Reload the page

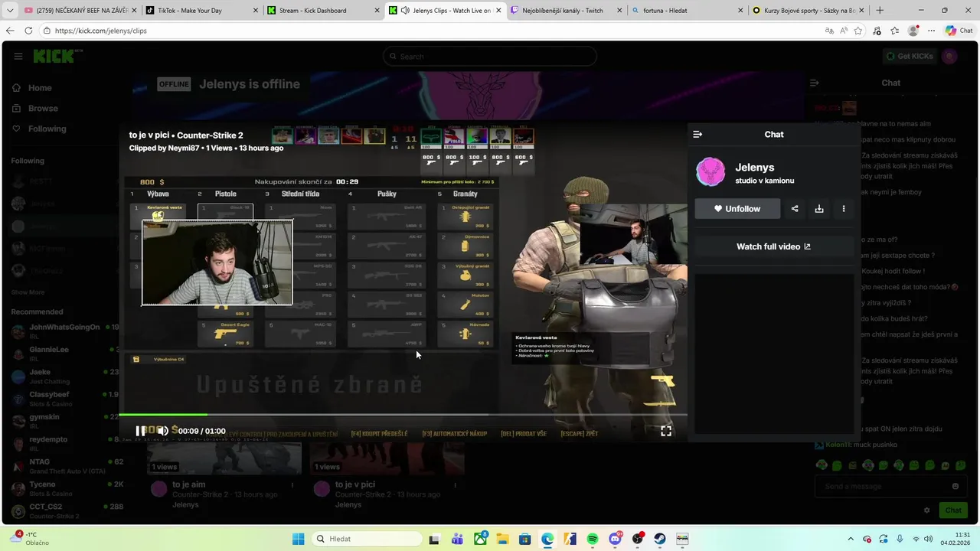pyautogui.click(x=28, y=31)
